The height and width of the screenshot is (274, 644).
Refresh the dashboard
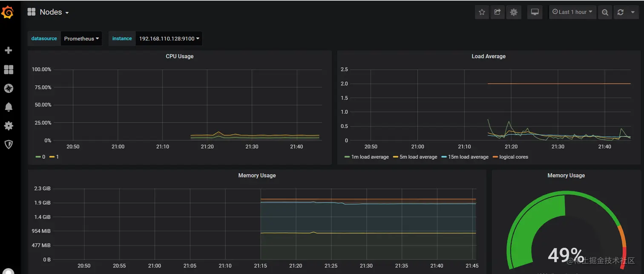coord(620,12)
